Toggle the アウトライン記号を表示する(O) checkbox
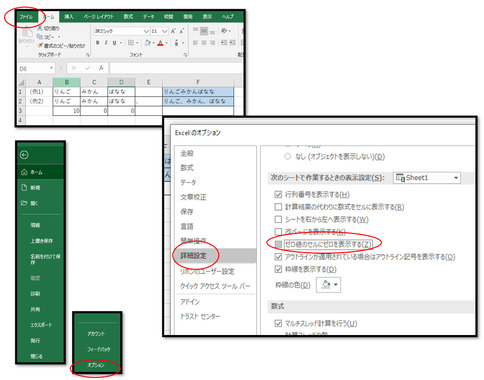Viewport: 484px width, 380px height. coord(278,257)
